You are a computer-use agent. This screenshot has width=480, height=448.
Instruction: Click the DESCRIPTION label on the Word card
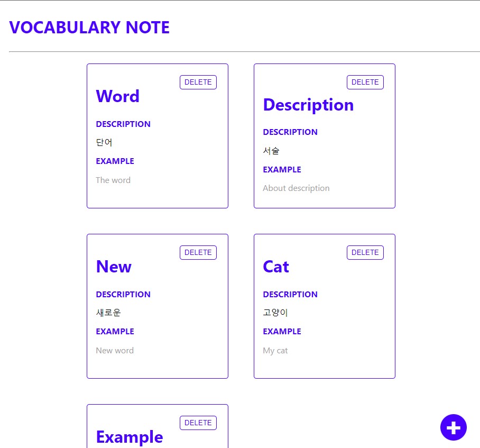point(123,124)
